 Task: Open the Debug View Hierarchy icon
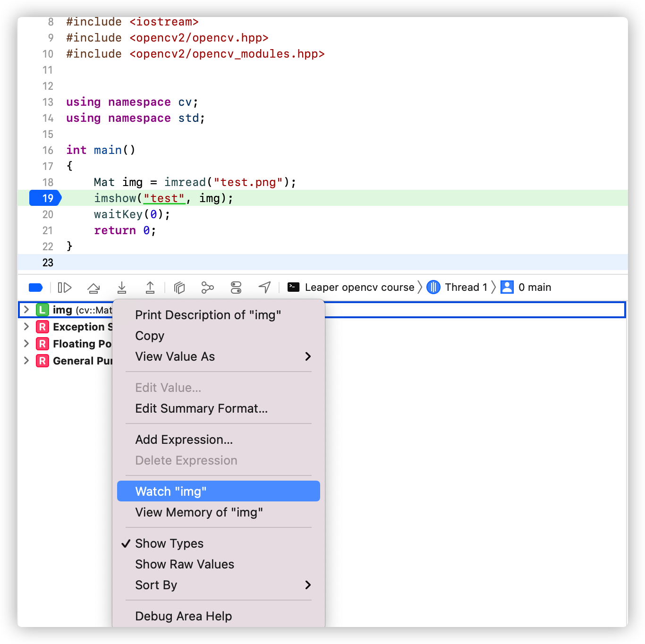(x=179, y=288)
